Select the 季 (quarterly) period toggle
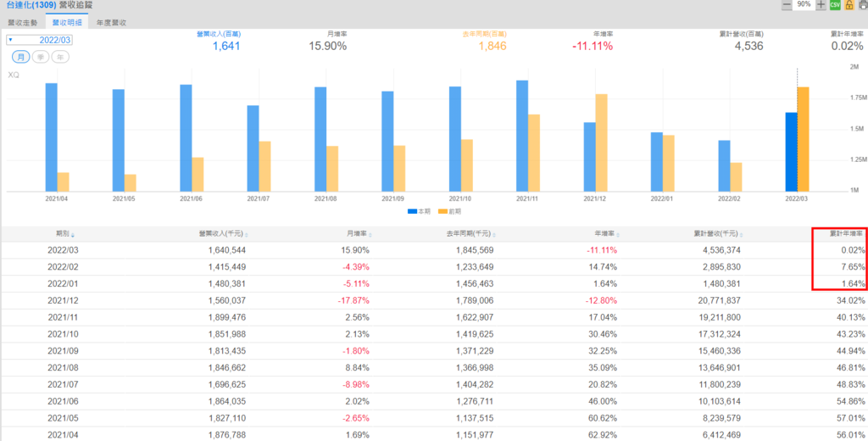This screenshot has width=868, height=441. click(x=41, y=57)
